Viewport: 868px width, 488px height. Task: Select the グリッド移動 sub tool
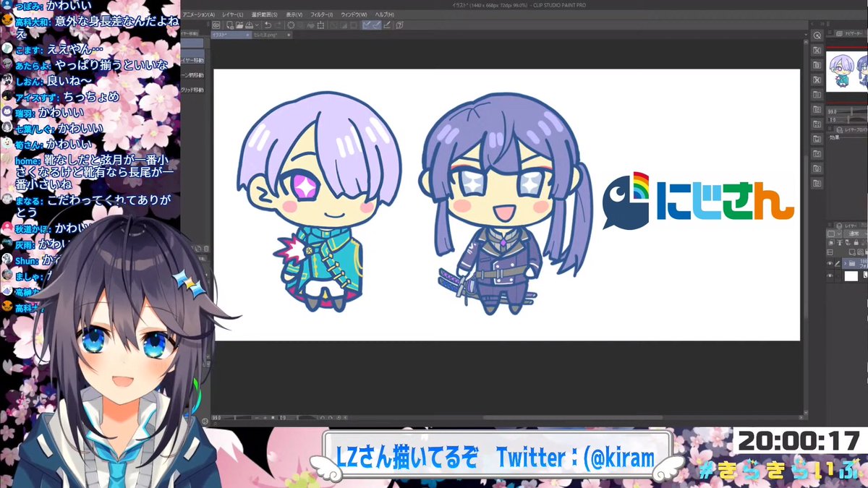(x=192, y=90)
